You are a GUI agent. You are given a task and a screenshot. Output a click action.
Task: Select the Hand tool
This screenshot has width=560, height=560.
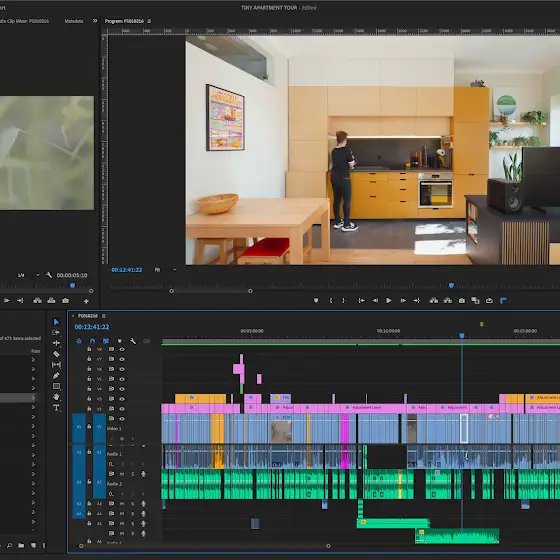click(x=56, y=397)
